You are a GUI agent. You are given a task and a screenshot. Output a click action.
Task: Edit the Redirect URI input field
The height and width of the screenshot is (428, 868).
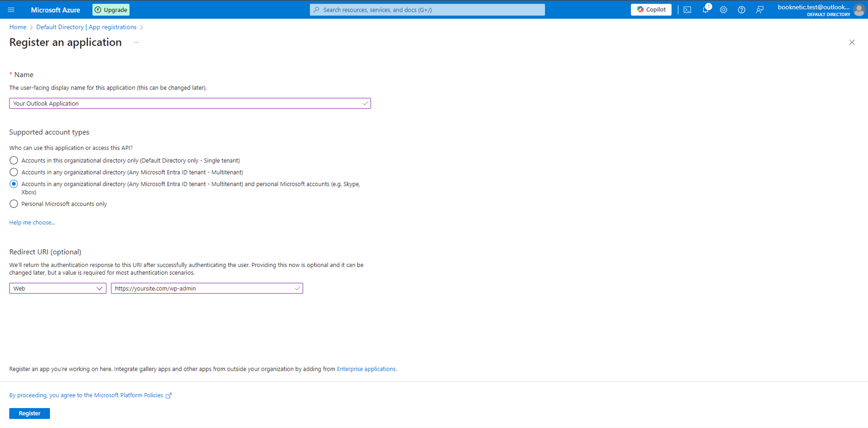pyautogui.click(x=207, y=288)
